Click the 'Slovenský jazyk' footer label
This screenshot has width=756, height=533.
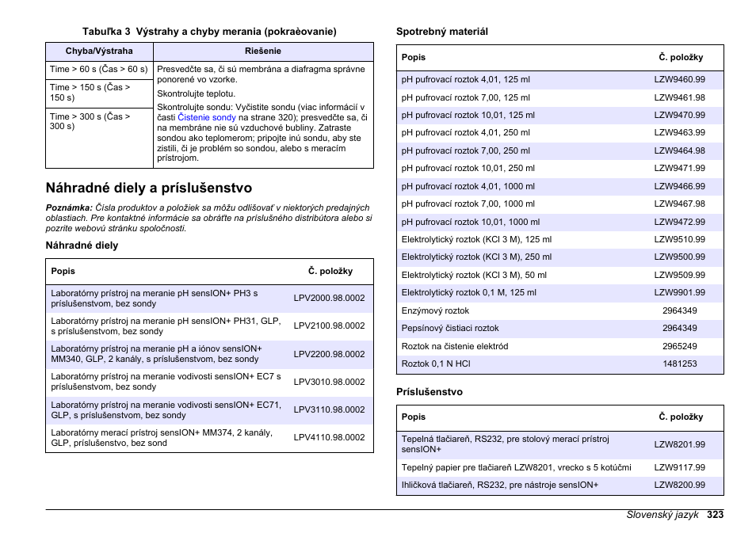(662, 515)
